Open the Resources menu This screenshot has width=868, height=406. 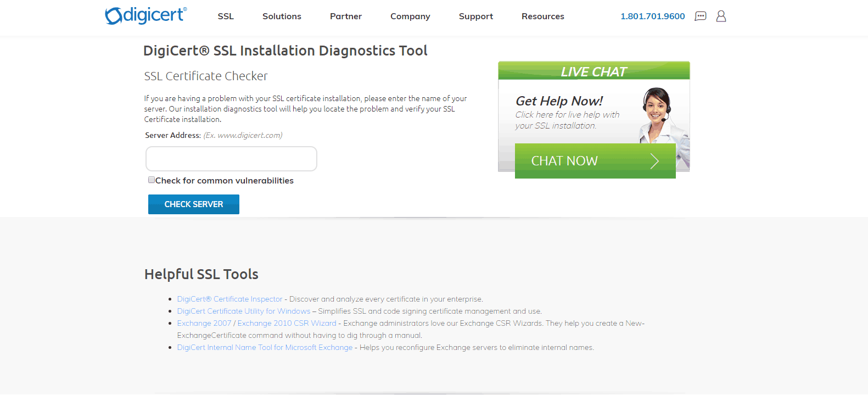[x=543, y=16]
